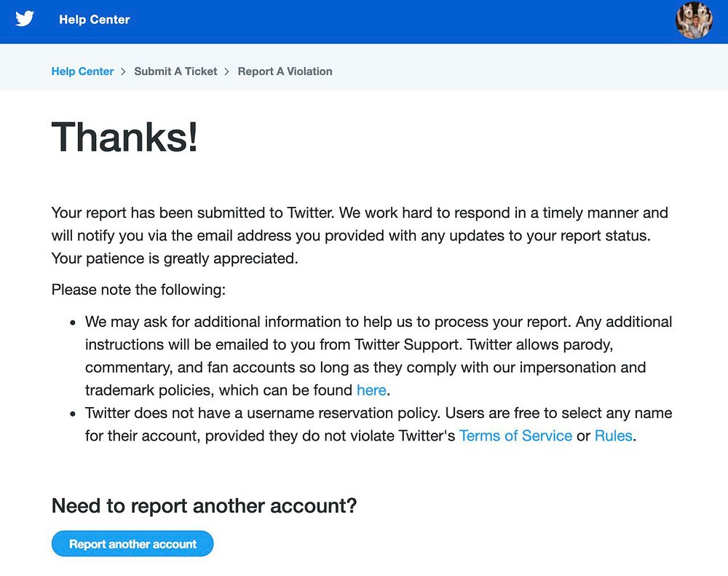
Task: Click the Help Center title in header
Action: click(95, 20)
